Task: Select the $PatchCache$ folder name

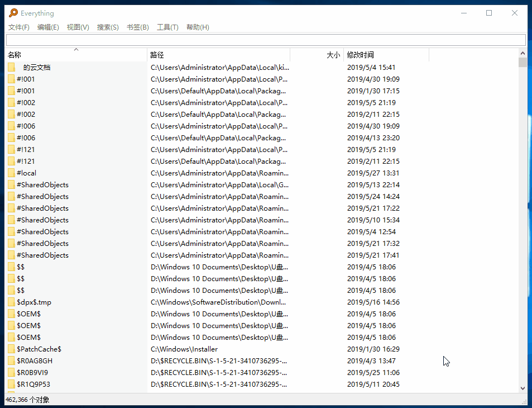Action: (39, 349)
